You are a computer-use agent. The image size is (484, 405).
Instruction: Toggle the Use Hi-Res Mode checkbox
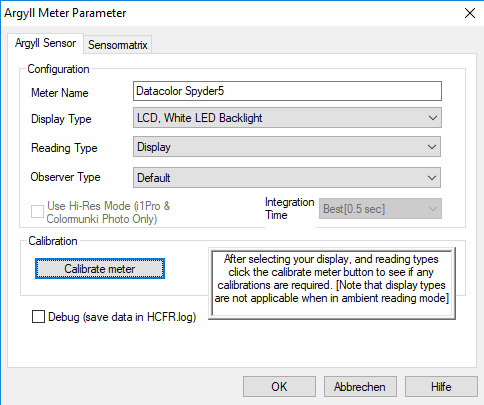tap(37, 212)
